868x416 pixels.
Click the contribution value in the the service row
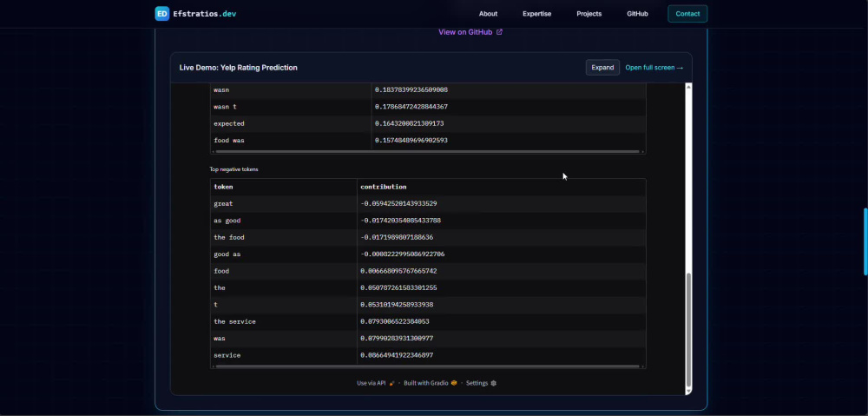(x=395, y=321)
